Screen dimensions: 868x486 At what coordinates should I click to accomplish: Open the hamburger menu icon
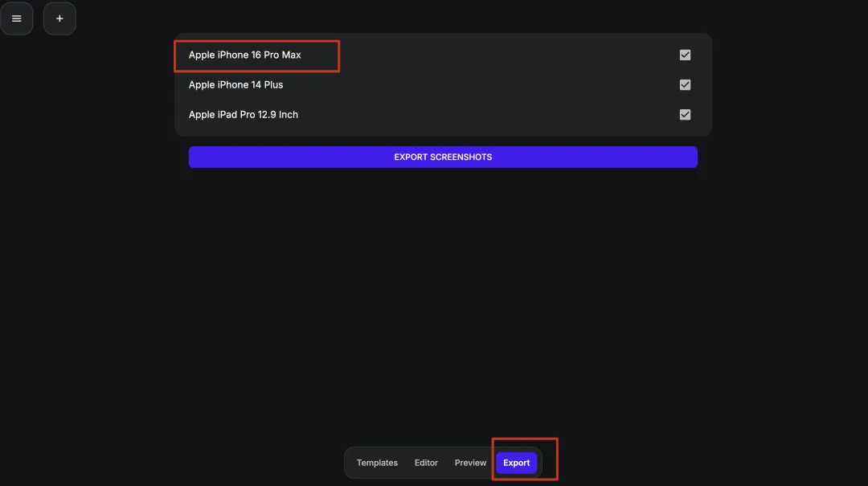tap(17, 18)
